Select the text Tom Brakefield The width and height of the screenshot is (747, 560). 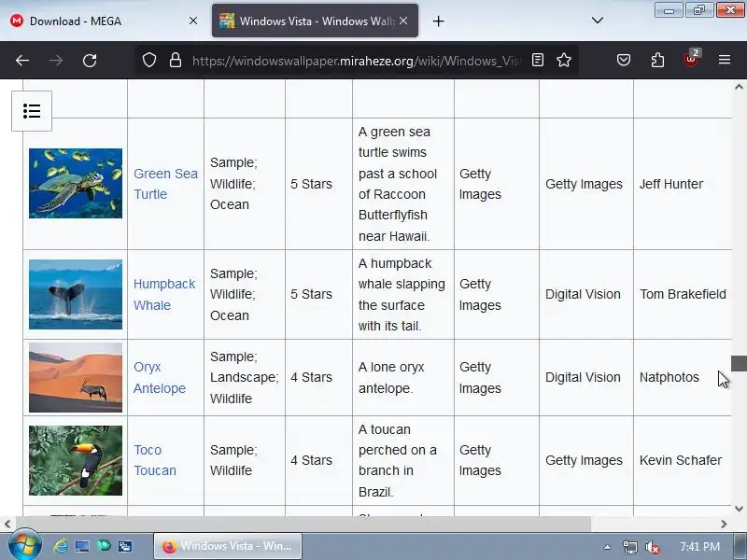click(x=683, y=294)
